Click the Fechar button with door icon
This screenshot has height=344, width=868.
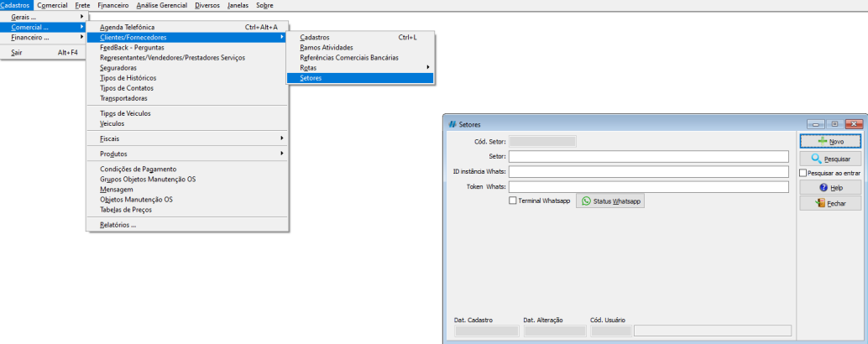[829, 203]
